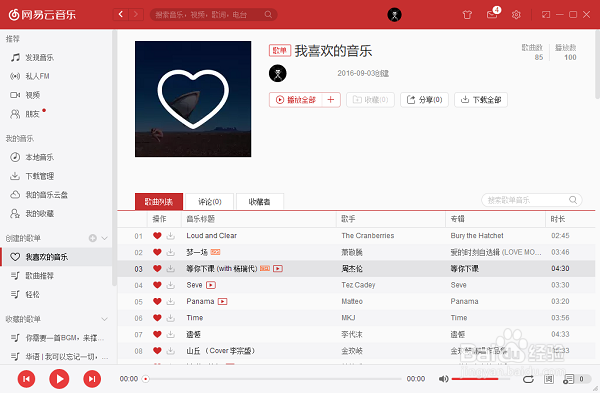
Task: Add all songs with plus button
Action: [x=331, y=100]
